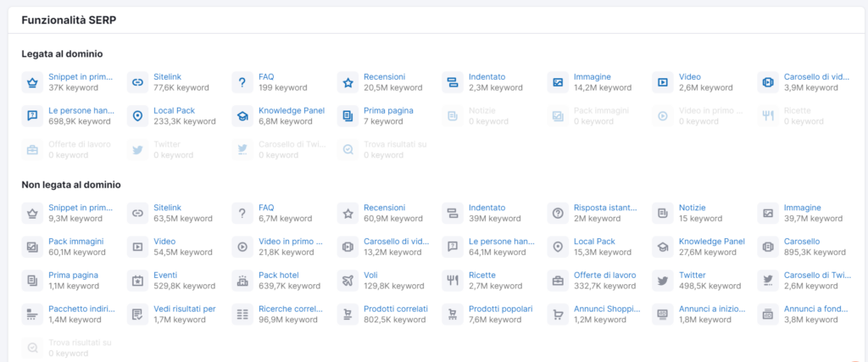868x362 pixels.
Task: Open the FAQ link showing 199 keyword
Action: click(266, 76)
